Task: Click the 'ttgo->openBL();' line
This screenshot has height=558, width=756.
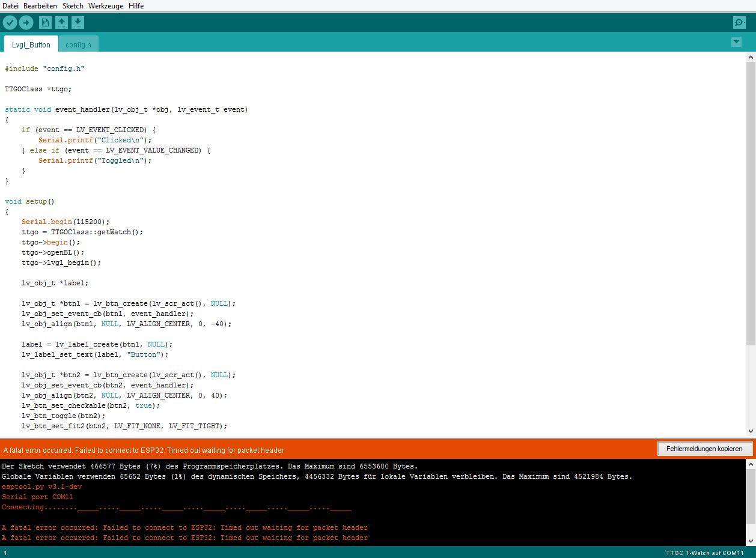Action: 53,252
